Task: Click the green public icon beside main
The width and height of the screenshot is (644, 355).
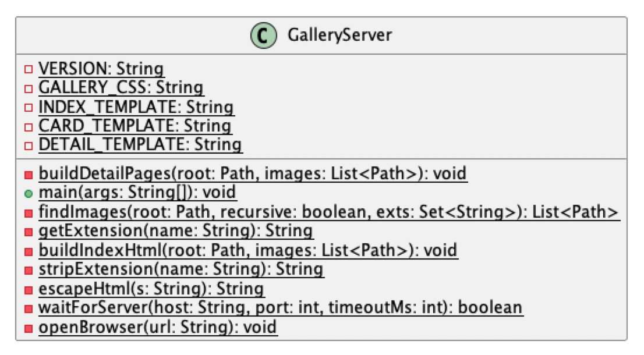Action: (x=28, y=193)
